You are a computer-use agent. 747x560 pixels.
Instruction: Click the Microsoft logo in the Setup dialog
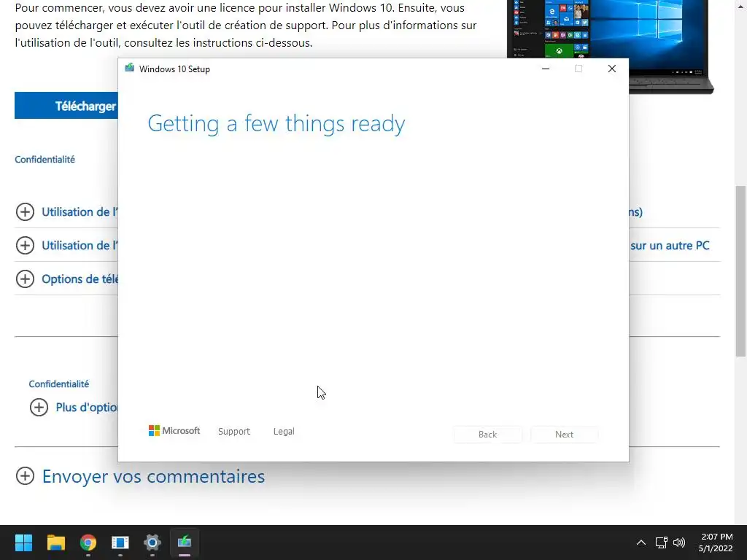coord(174,430)
